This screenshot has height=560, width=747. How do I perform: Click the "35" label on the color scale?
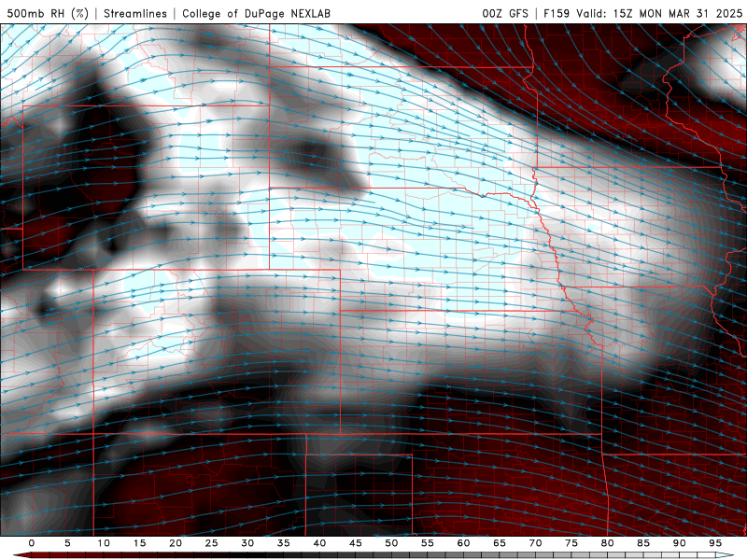click(x=284, y=543)
